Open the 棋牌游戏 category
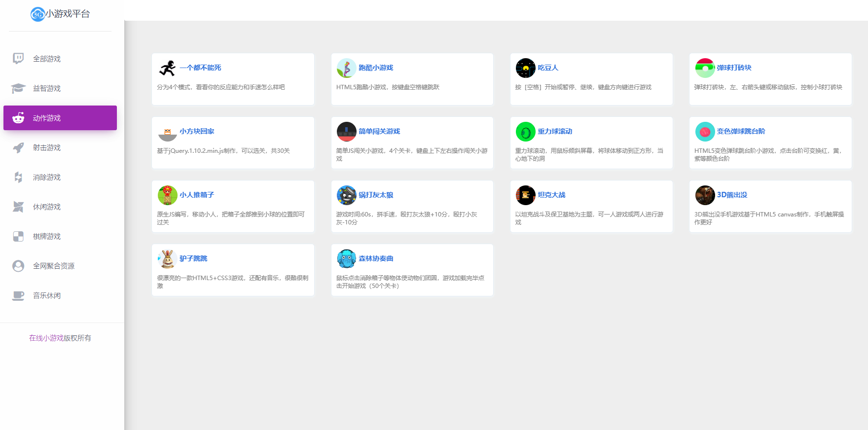 click(60, 236)
